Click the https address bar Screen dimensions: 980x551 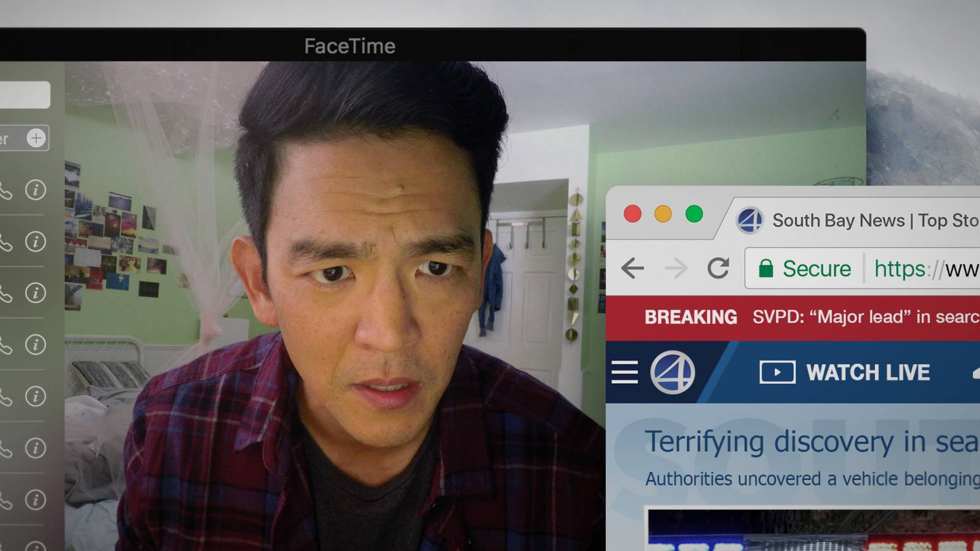(907, 268)
